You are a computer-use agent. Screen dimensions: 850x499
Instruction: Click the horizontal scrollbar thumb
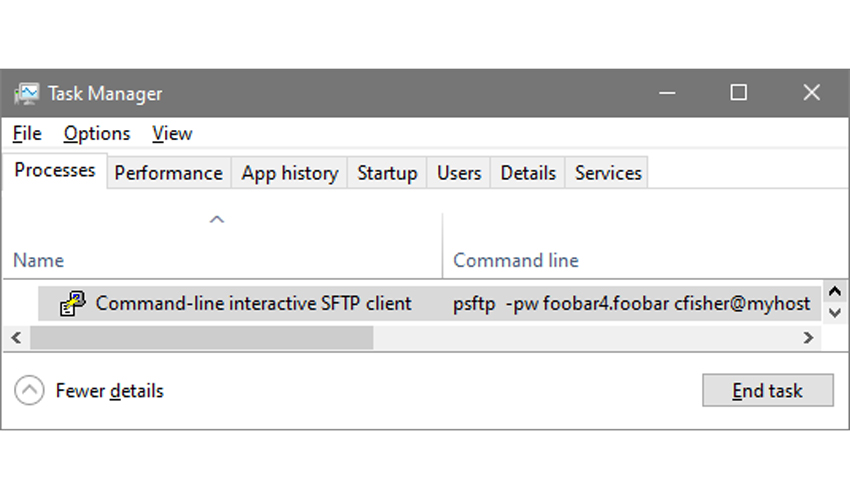click(202, 338)
